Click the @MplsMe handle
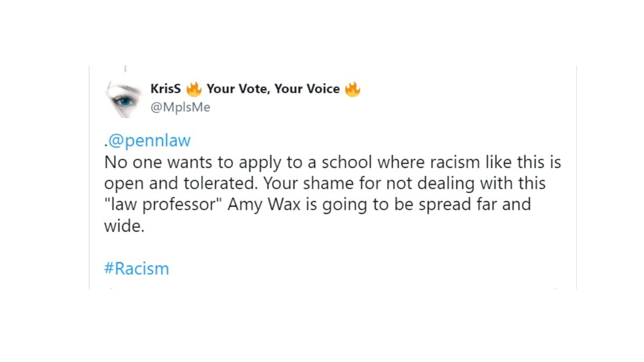 (x=180, y=107)
